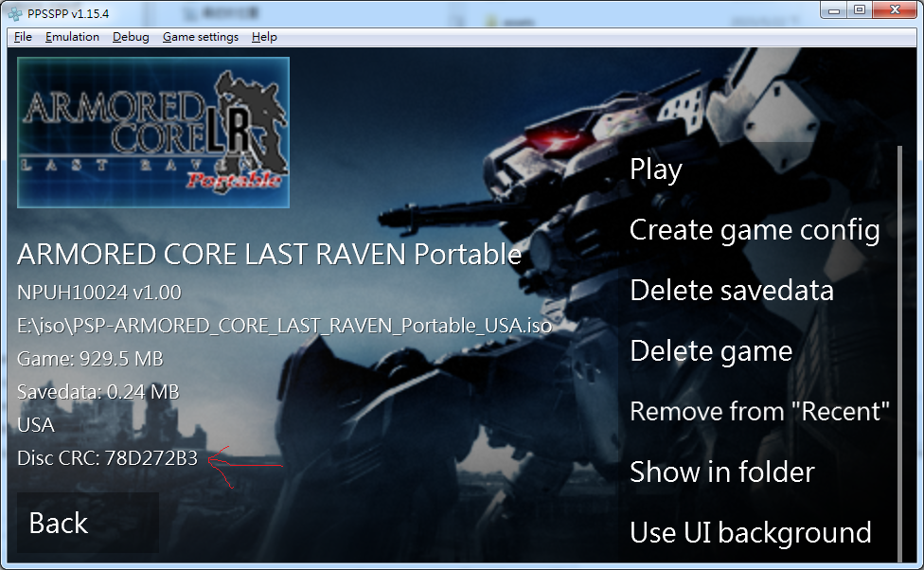Click the Disc CRC value 78D272B3
Image resolution: width=924 pixels, height=570 pixels.
[107, 457]
